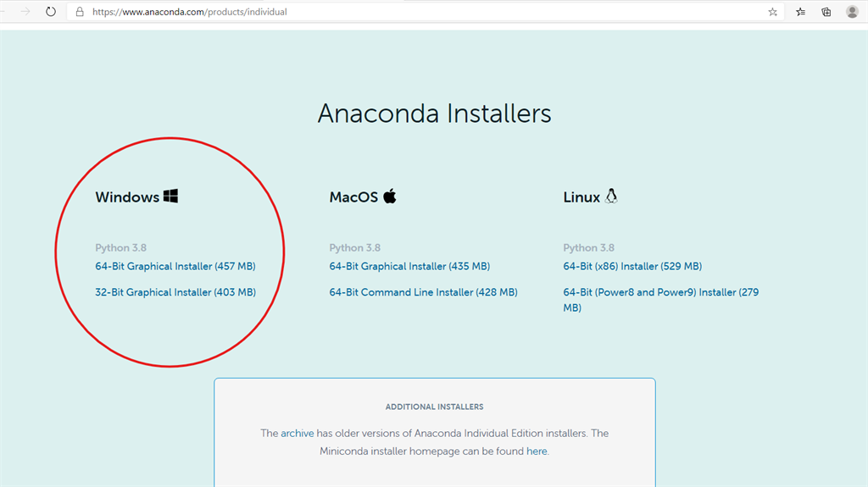Download Windows 64-Bit Graphical Installer (457 MB)
This screenshot has height=487, width=868.
point(175,266)
